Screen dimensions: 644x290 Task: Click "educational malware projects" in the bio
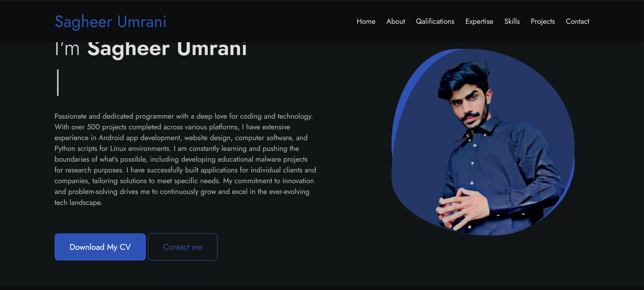pos(262,159)
